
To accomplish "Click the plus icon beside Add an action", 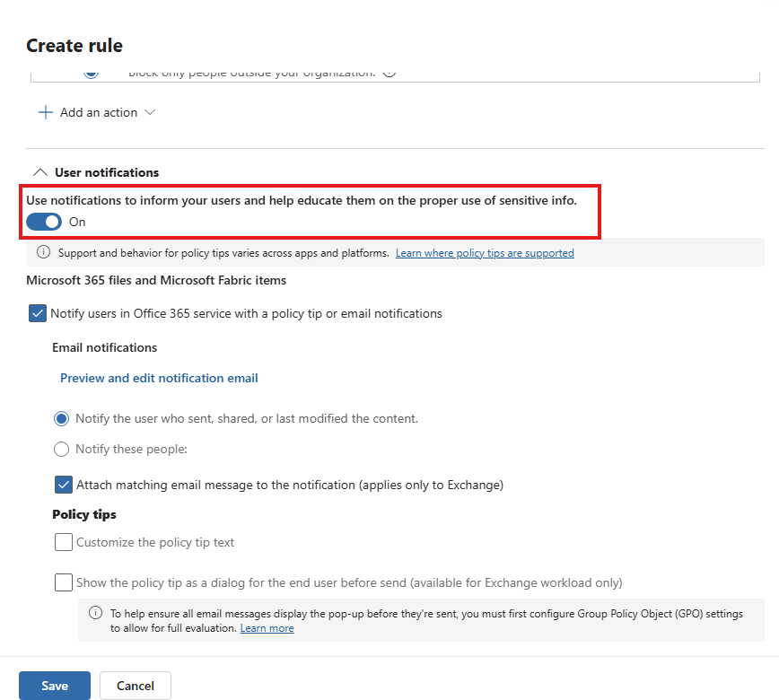I will 45,112.
